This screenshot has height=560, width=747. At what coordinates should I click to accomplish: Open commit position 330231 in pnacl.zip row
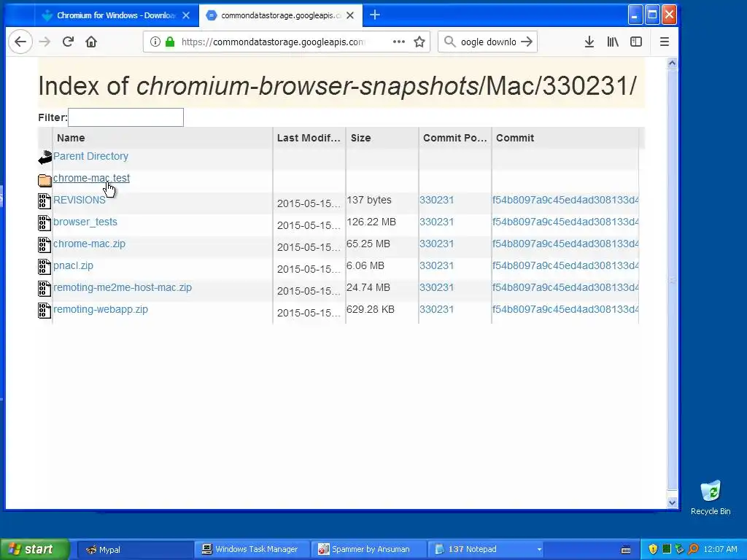[x=436, y=265]
